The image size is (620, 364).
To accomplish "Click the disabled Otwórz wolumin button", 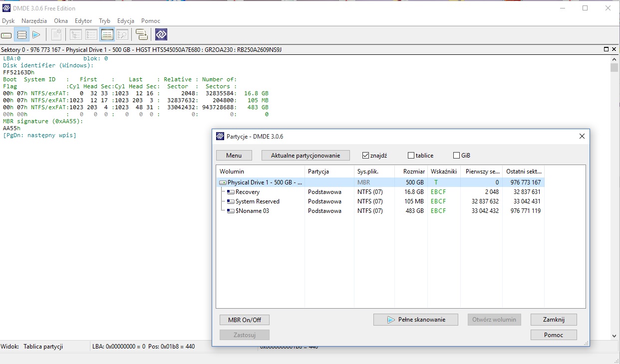I will 494,319.
